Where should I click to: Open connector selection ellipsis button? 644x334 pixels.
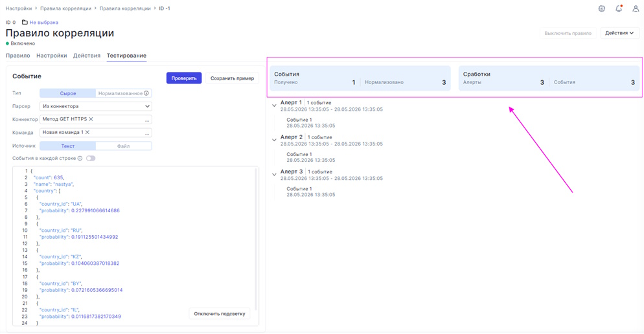[147, 120]
